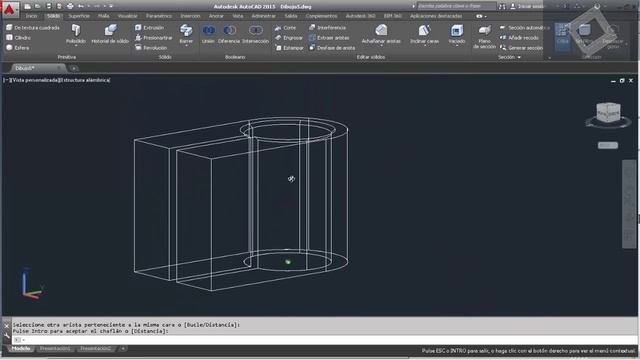Click the ViewCube in the viewport
This screenshot has width=640, height=360.
click(608, 112)
